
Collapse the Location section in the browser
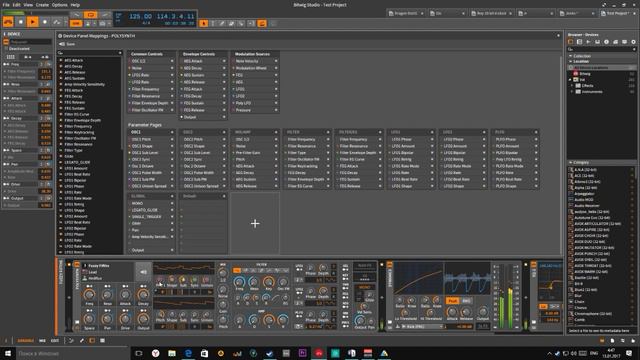coord(571,61)
